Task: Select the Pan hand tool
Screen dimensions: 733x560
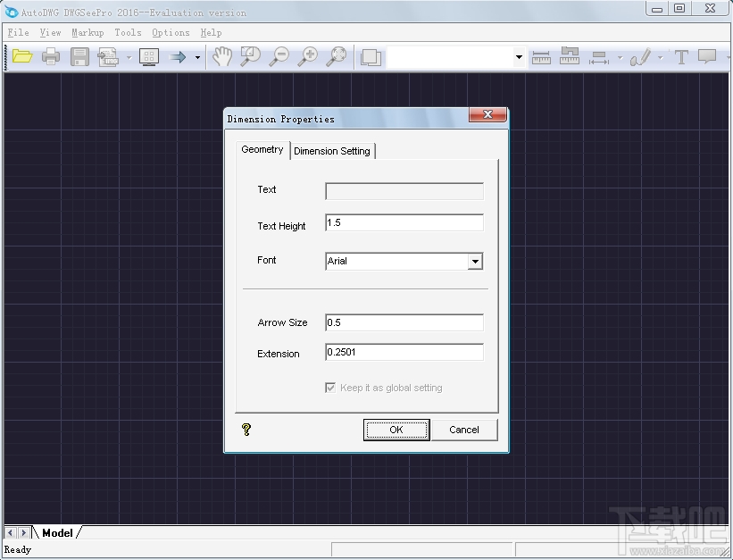Action: pos(222,56)
